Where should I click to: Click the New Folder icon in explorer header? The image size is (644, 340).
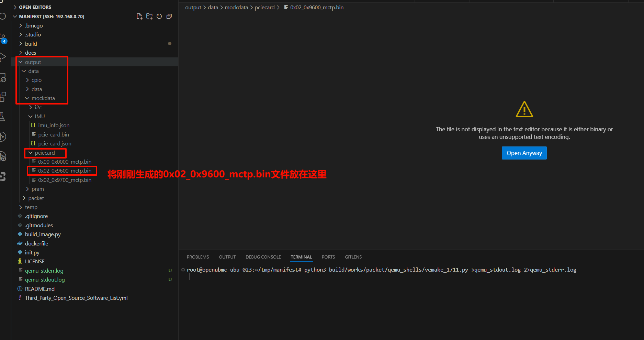149,17
